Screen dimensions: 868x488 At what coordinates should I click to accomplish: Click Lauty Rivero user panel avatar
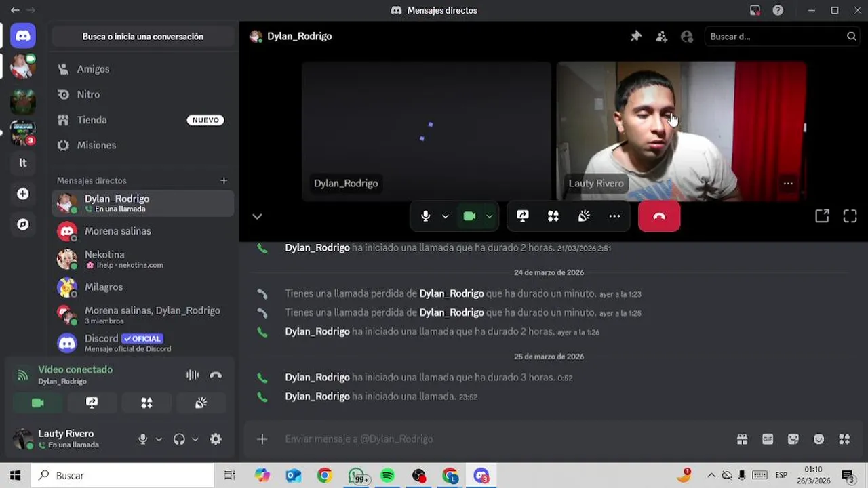coord(23,439)
